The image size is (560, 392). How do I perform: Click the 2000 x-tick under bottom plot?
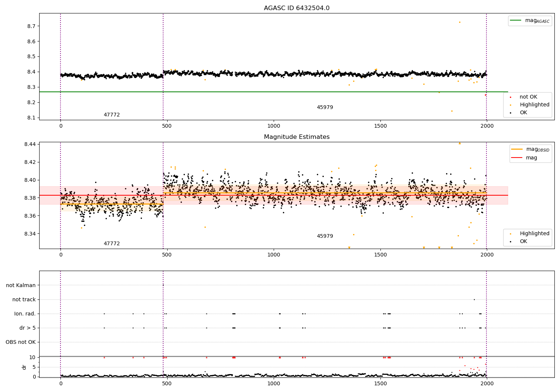[x=487, y=384]
